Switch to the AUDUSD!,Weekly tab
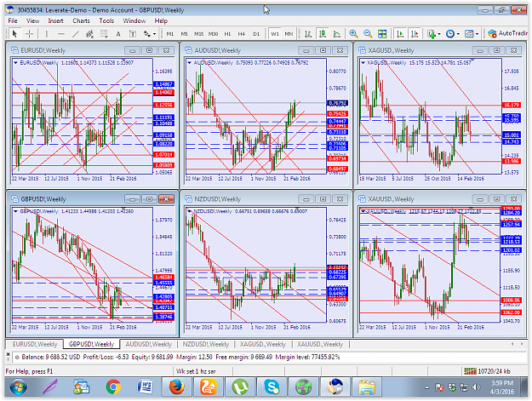 coord(149,344)
